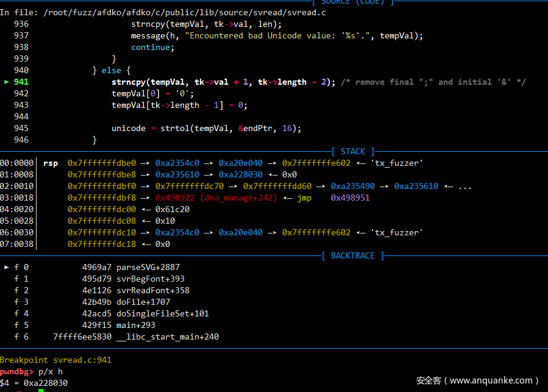Click the rsp register label
Image resolution: width=548 pixels, height=392 pixels.
pyautogui.click(x=51, y=163)
